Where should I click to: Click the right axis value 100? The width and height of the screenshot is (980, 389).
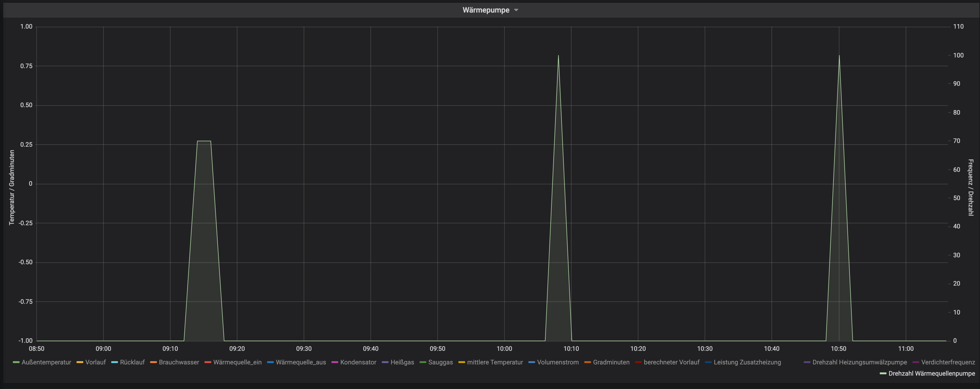click(x=958, y=56)
